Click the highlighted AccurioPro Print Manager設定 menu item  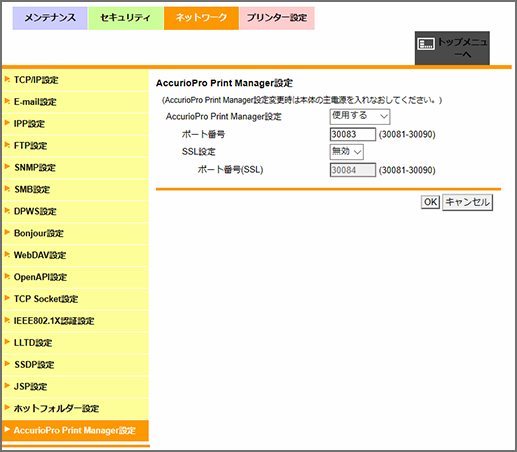point(75,431)
